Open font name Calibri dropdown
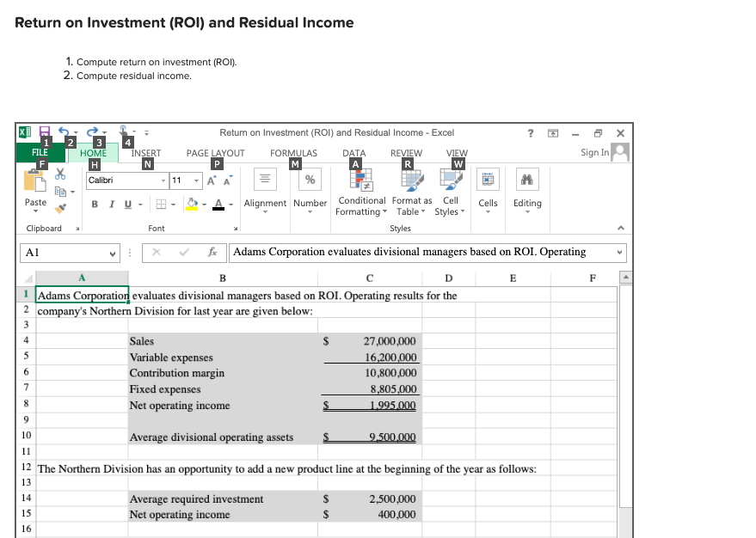Image resolution: width=756 pixels, height=538 pixels. (163, 180)
